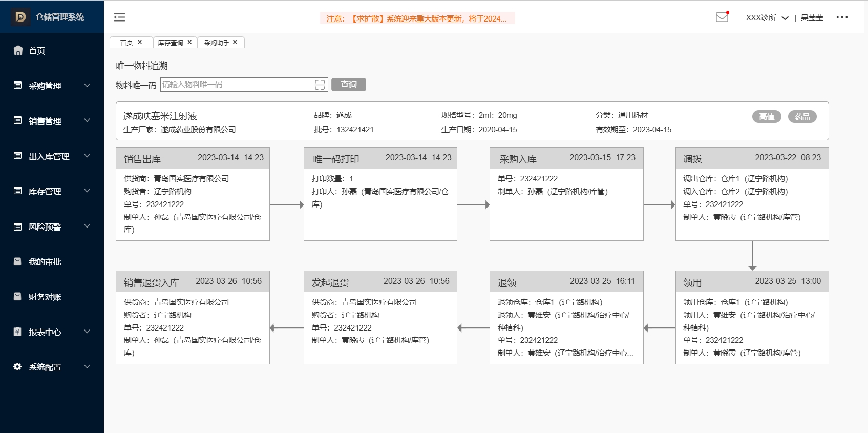Open the system update notice banner
The height and width of the screenshot is (433, 868).
click(x=417, y=18)
